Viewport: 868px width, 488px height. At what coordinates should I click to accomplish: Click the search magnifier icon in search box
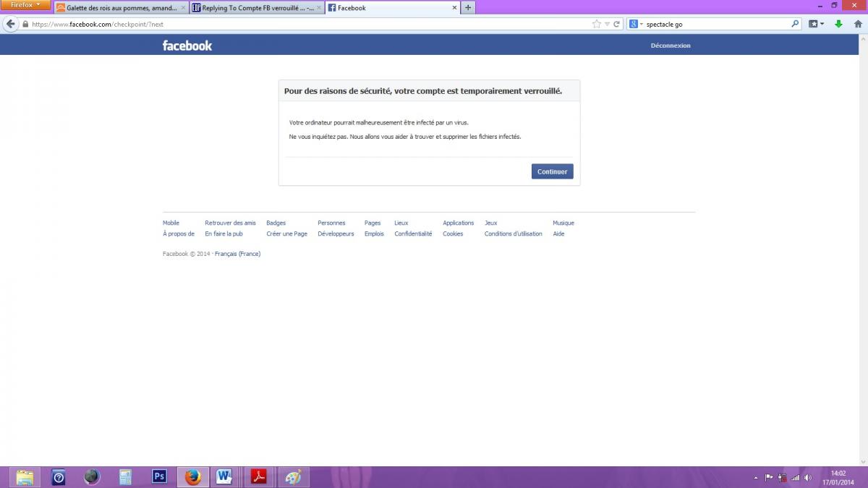pos(795,24)
